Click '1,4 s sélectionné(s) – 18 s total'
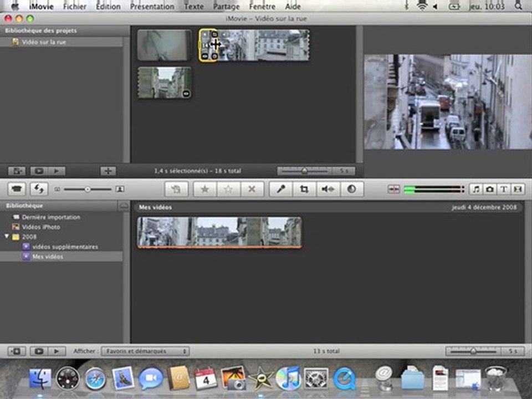 (197, 171)
